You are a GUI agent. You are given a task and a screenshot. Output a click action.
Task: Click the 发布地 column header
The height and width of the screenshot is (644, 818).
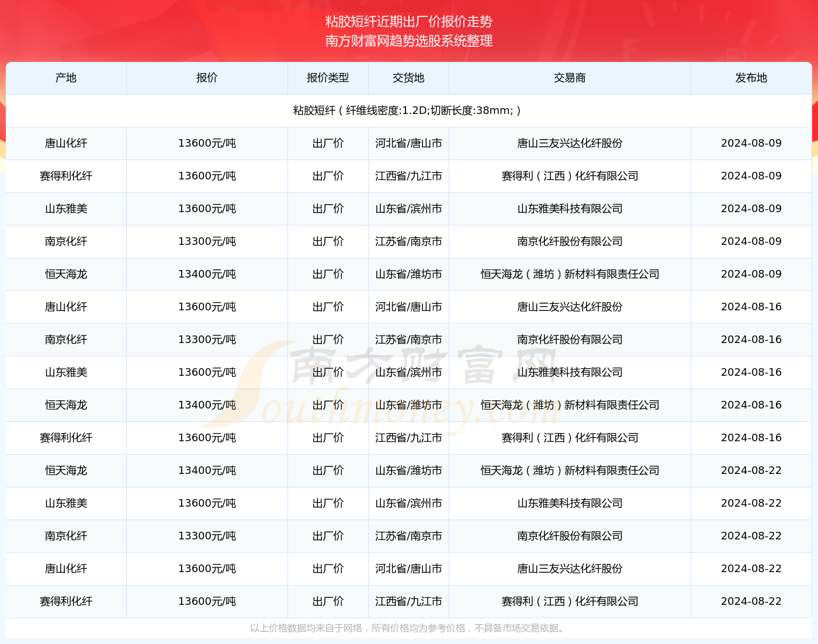pyautogui.click(x=751, y=78)
